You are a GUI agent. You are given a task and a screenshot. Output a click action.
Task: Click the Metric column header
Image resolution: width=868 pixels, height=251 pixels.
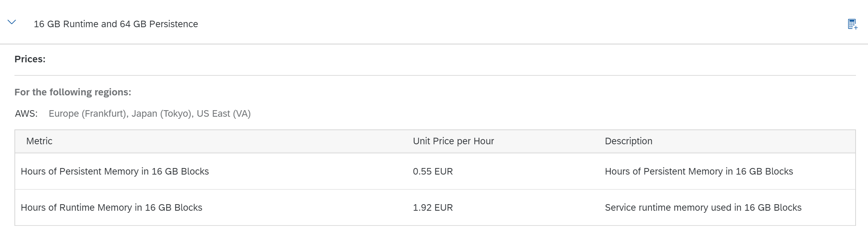tap(39, 141)
